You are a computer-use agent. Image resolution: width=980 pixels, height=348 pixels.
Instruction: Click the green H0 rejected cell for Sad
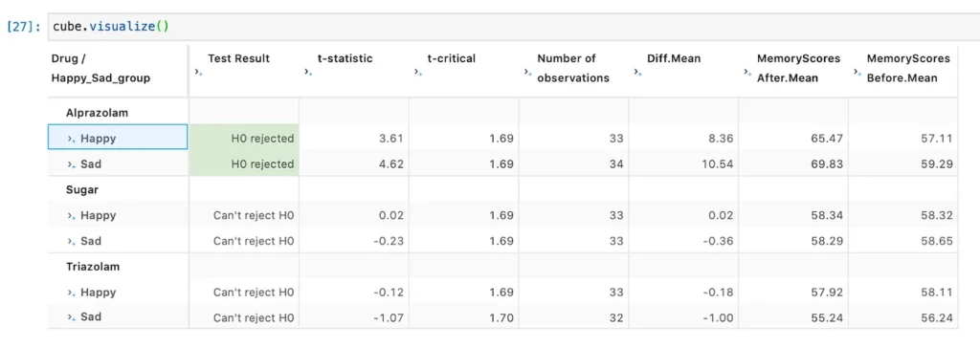244,164
